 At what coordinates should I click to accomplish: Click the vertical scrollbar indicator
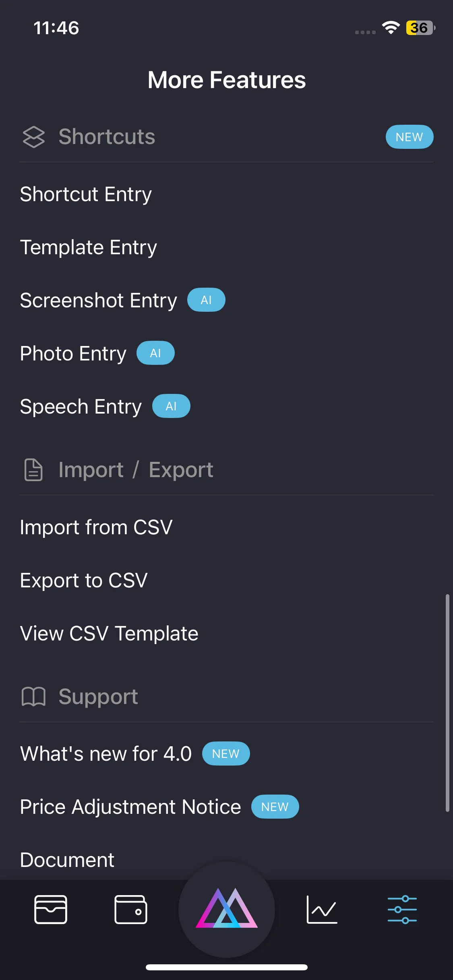coord(447,702)
